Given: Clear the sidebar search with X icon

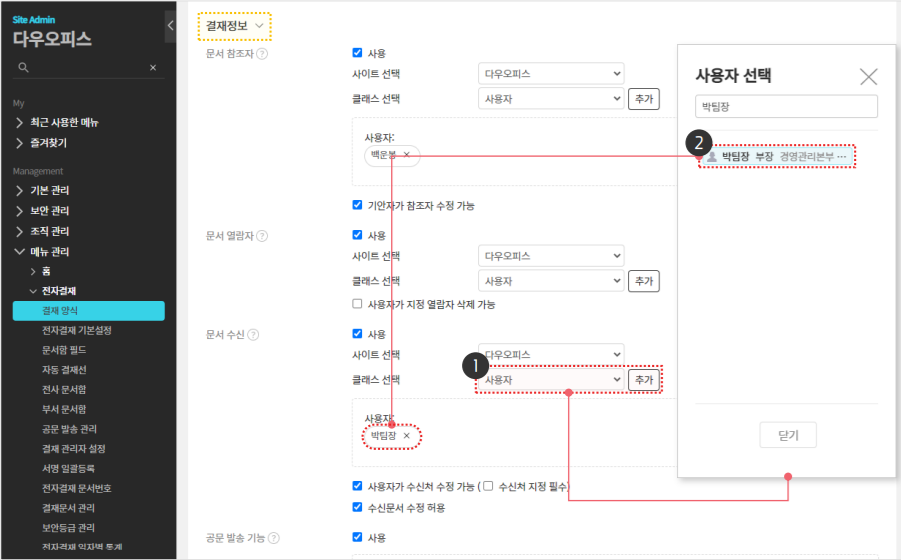Looking at the screenshot, I should [152, 68].
